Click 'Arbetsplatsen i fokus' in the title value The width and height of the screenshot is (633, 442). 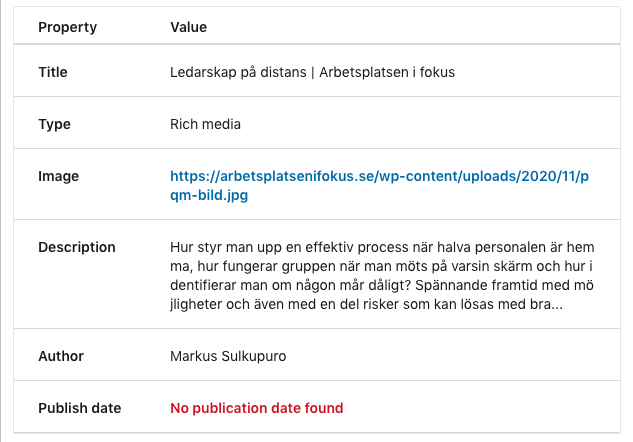click(387, 72)
